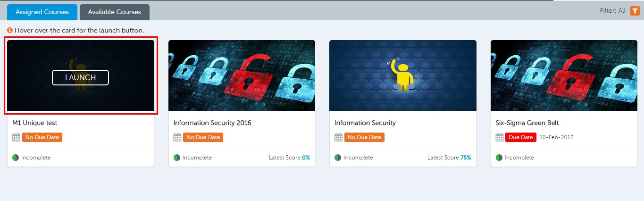This screenshot has width=644, height=201.
Task: Open the Information Security course thumbnail
Action: coord(402,75)
